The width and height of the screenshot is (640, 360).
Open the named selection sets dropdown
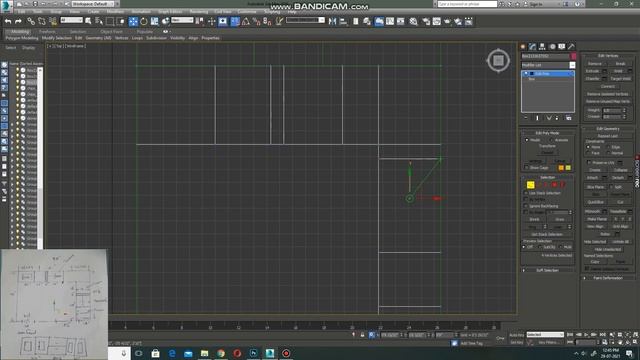pos(305,20)
